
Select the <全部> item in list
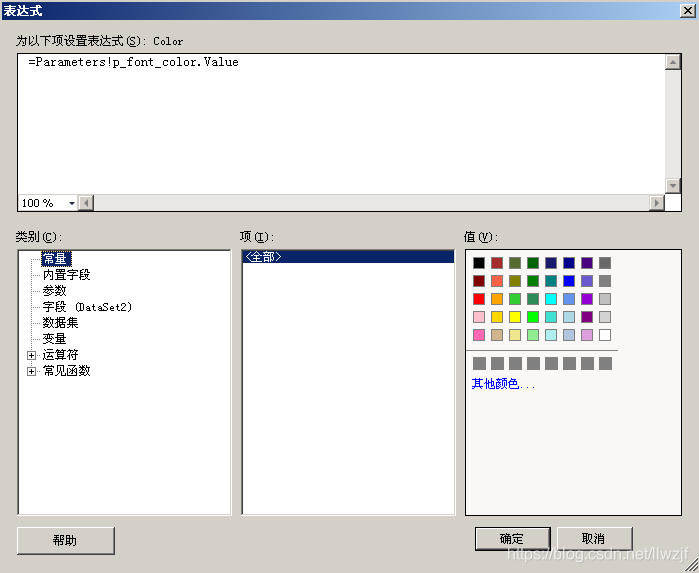pos(348,257)
